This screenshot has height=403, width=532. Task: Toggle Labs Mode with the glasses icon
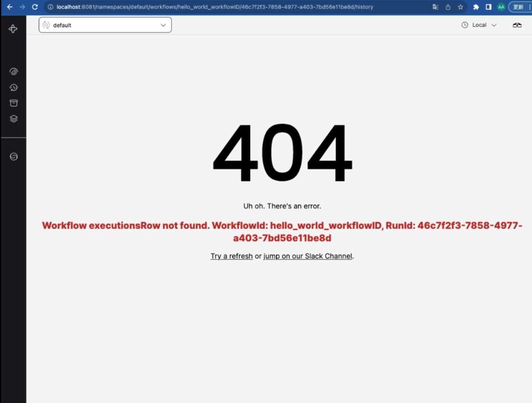tap(517, 25)
